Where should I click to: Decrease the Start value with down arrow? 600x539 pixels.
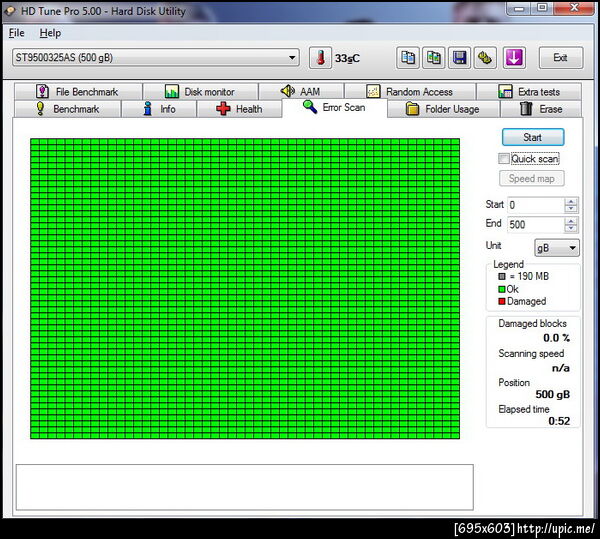[571, 209]
